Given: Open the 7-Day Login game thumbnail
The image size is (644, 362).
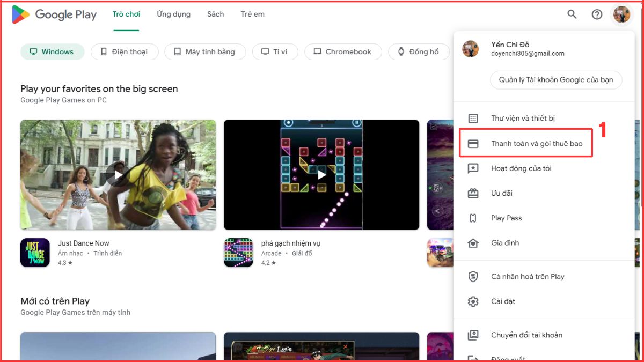Looking at the screenshot, I should (x=321, y=346).
